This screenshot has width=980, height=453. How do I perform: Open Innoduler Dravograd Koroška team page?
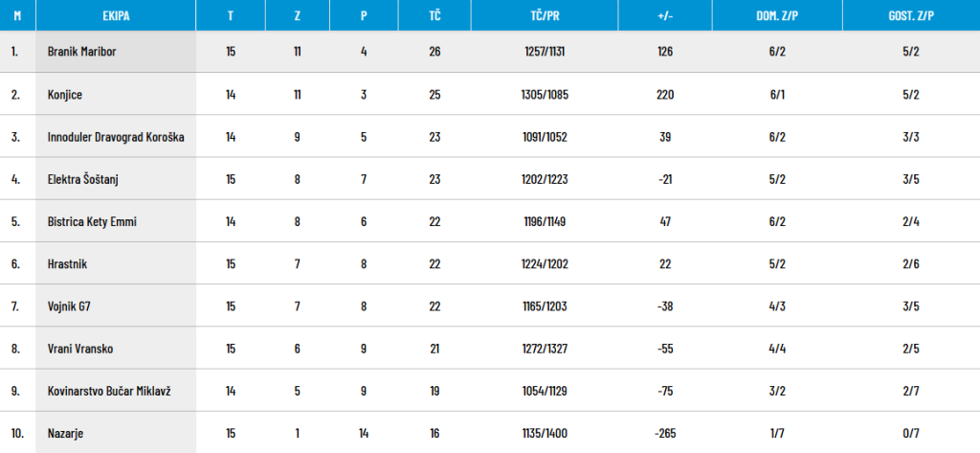pyautogui.click(x=116, y=137)
